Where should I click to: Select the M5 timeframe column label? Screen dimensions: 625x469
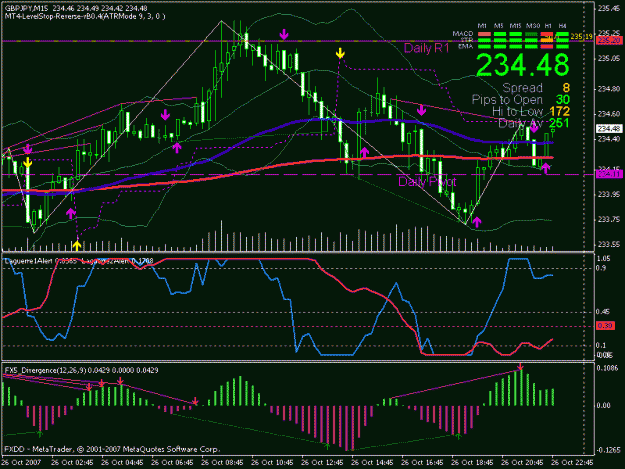pyautogui.click(x=499, y=26)
